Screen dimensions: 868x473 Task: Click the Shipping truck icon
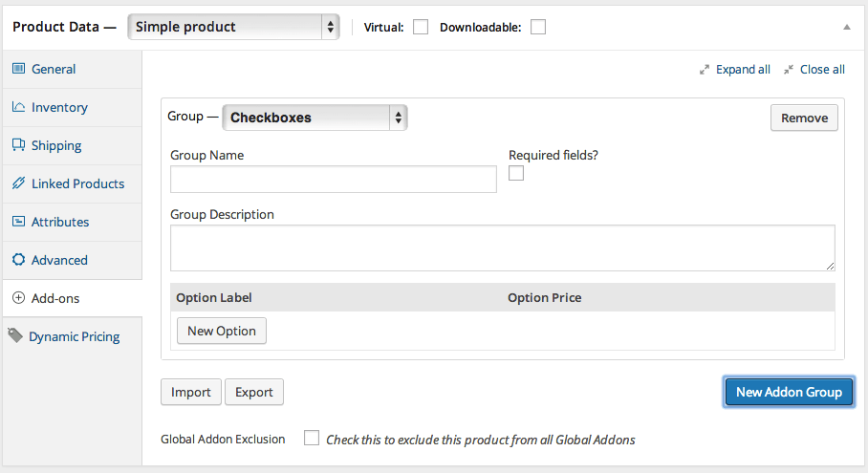point(18,145)
